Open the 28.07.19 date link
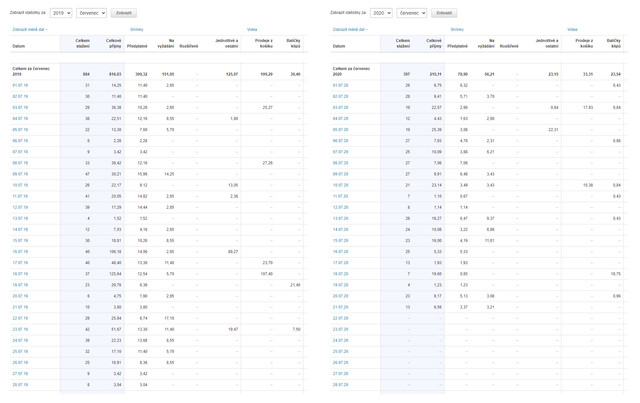 (20, 385)
